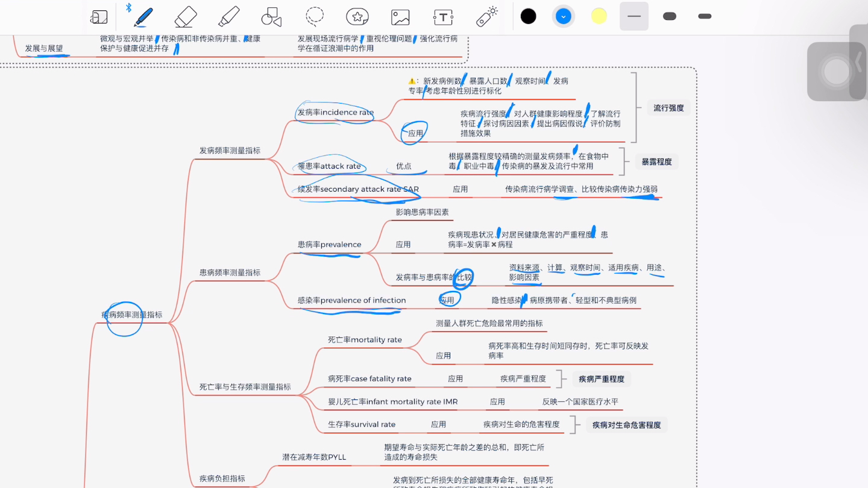Click the 死亡率mortality rate node

(365, 340)
